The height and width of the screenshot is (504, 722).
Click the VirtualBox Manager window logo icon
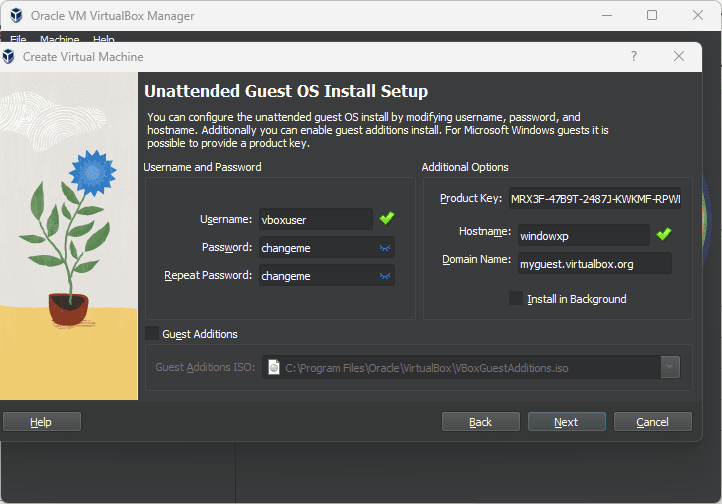15,16
